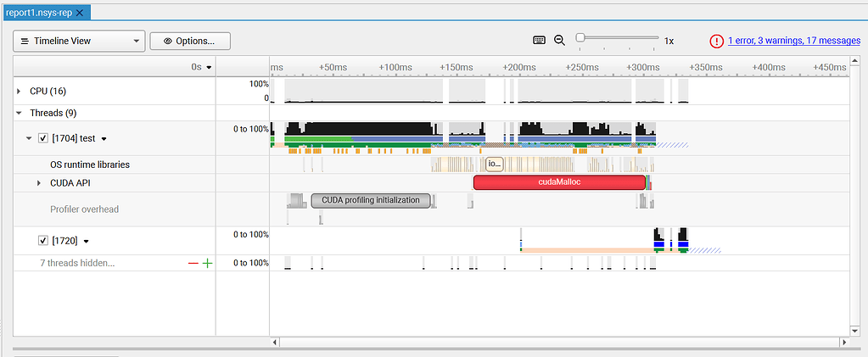Uncheck the [1704] test thread checkbox

[x=43, y=138]
